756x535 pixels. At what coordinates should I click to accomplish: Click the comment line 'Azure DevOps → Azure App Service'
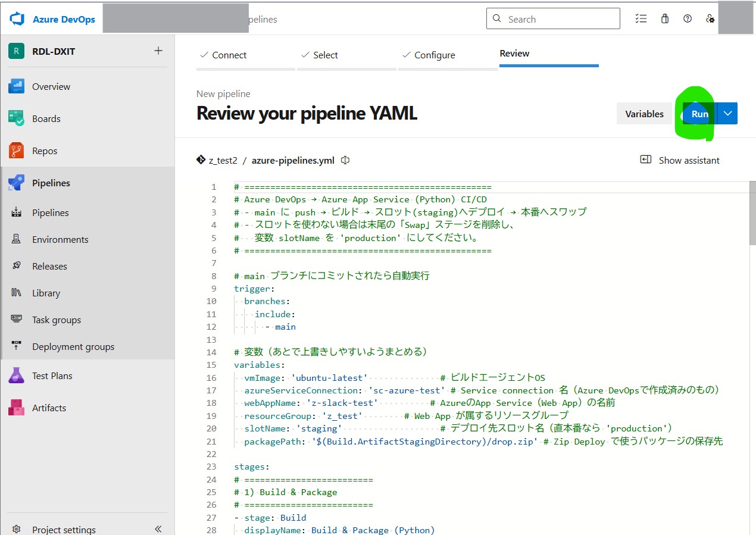[361, 199]
